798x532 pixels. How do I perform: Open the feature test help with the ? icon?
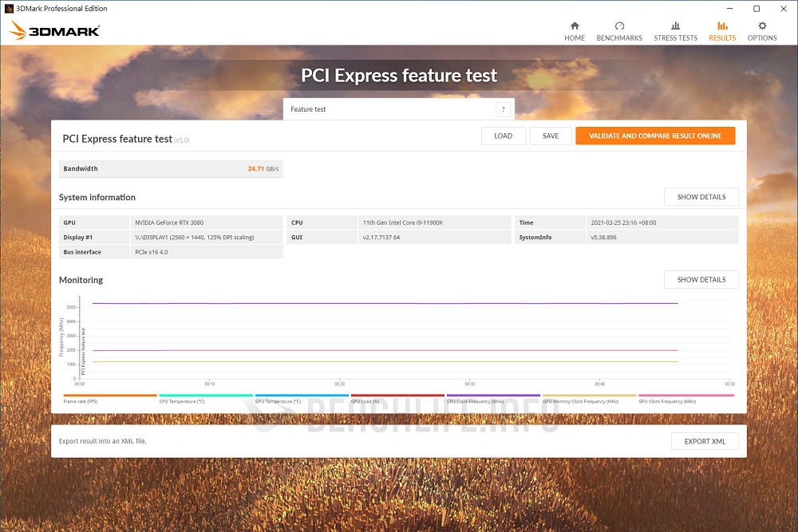[x=503, y=109]
